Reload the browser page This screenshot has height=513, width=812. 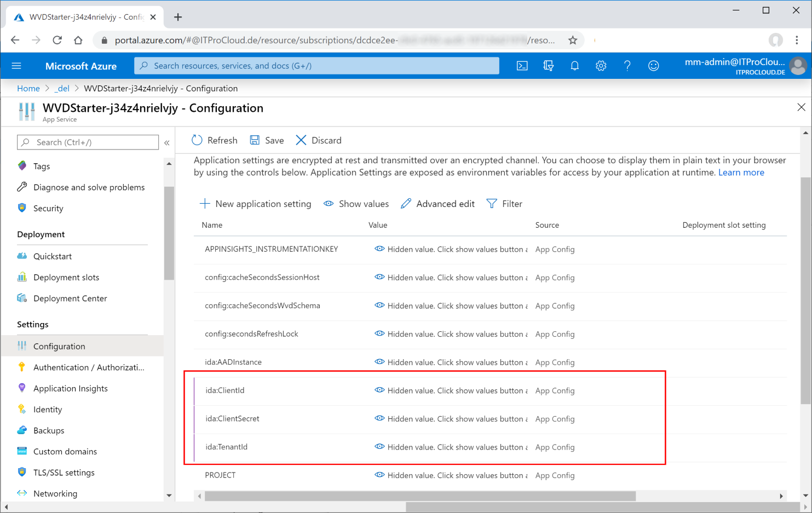coord(57,40)
